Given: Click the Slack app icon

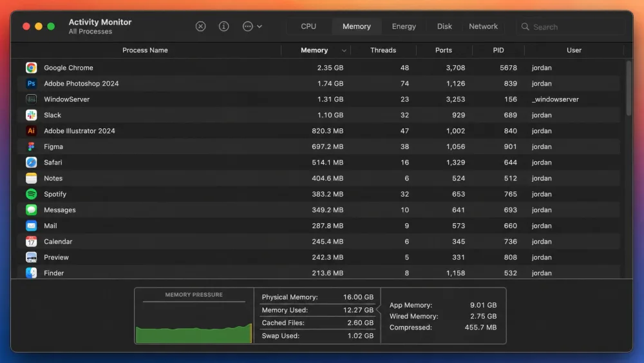Looking at the screenshot, I should click(31, 115).
